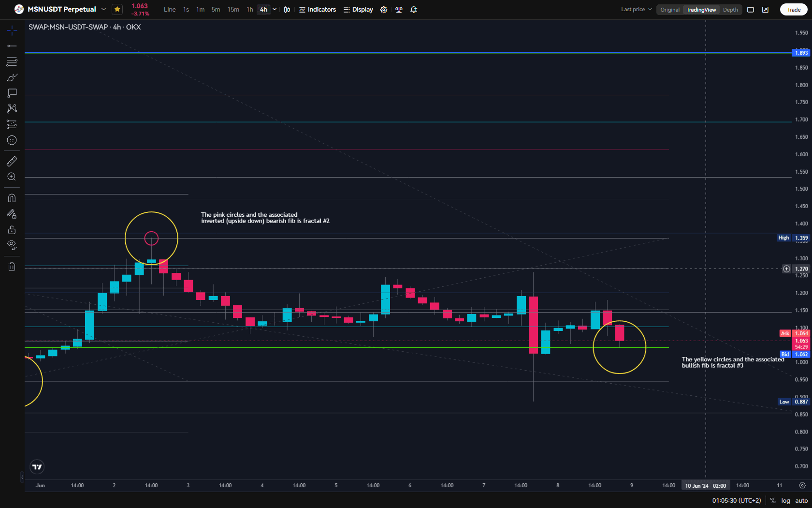Open the Last price dropdown
812x508 pixels.
[637, 9]
